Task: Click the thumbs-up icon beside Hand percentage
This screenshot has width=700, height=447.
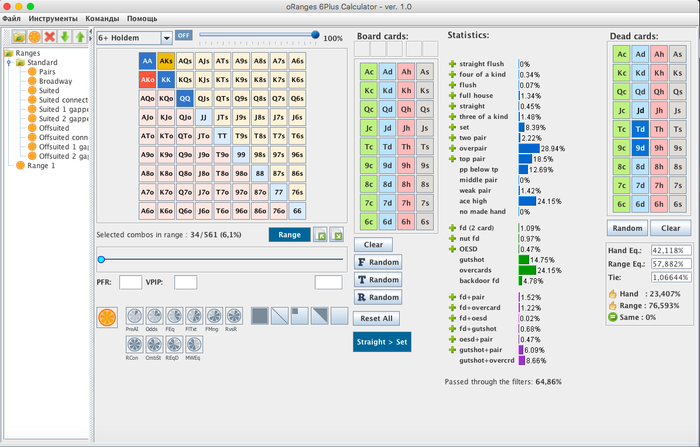Action: click(612, 294)
